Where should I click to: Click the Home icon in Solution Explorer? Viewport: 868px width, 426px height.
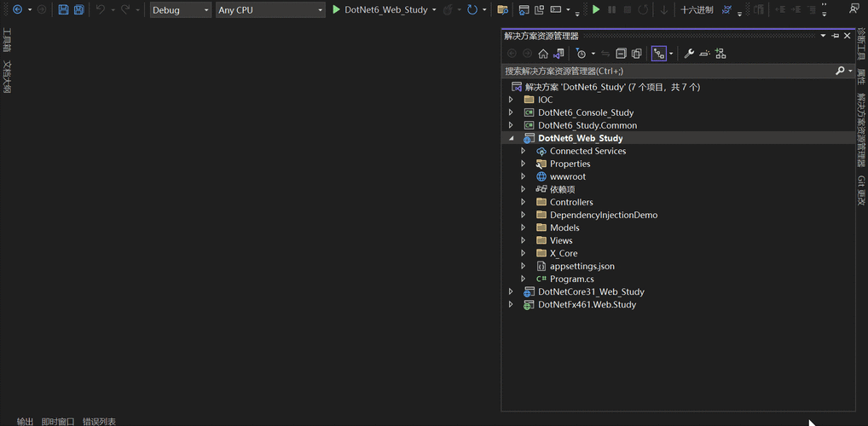(543, 54)
